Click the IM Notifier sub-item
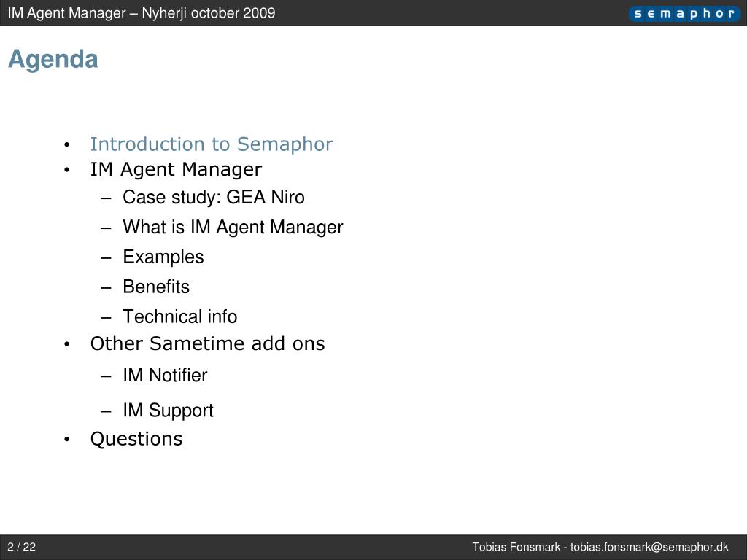 pyautogui.click(x=165, y=376)
